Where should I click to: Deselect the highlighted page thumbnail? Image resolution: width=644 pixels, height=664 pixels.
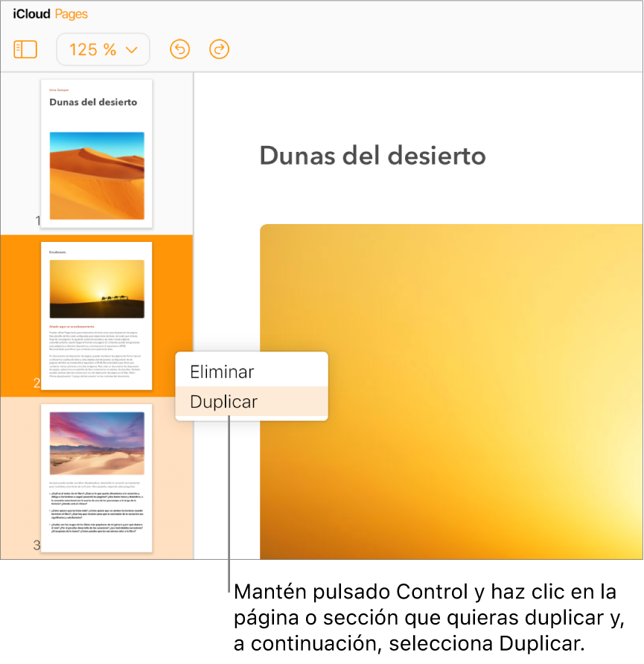tap(96, 316)
